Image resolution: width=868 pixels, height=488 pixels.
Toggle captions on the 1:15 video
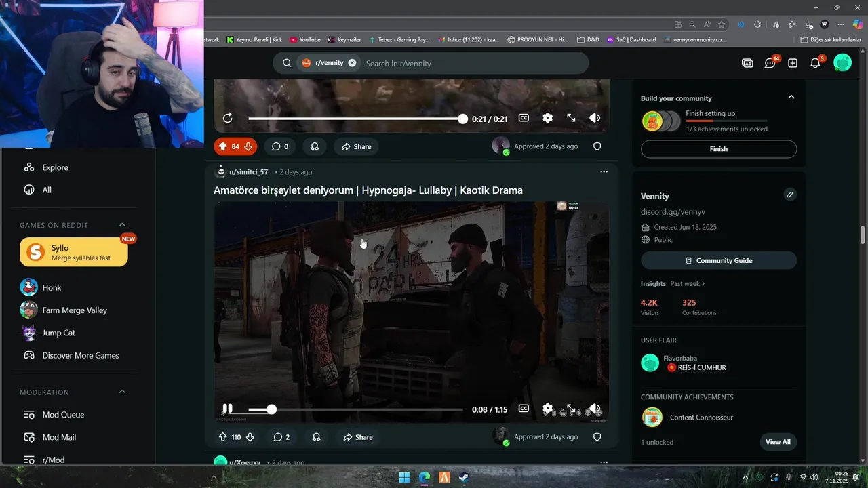pyautogui.click(x=524, y=409)
